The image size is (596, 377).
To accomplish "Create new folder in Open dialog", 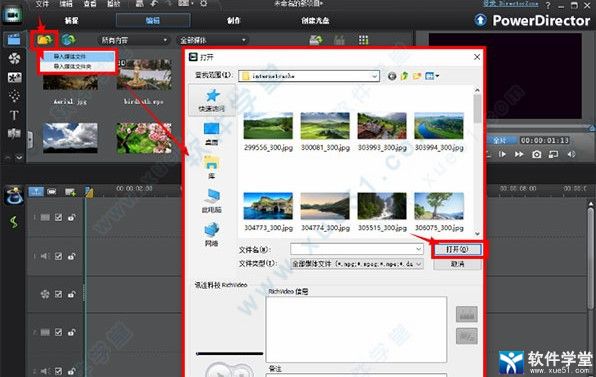I will [417, 76].
